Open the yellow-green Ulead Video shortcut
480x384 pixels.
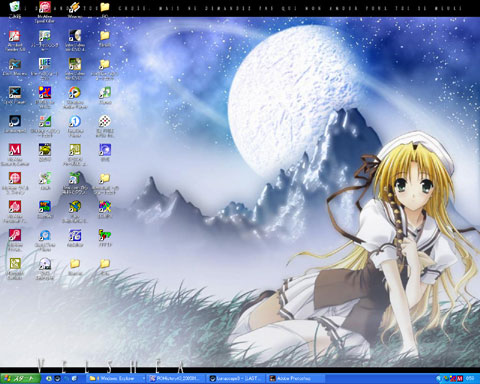75,64
